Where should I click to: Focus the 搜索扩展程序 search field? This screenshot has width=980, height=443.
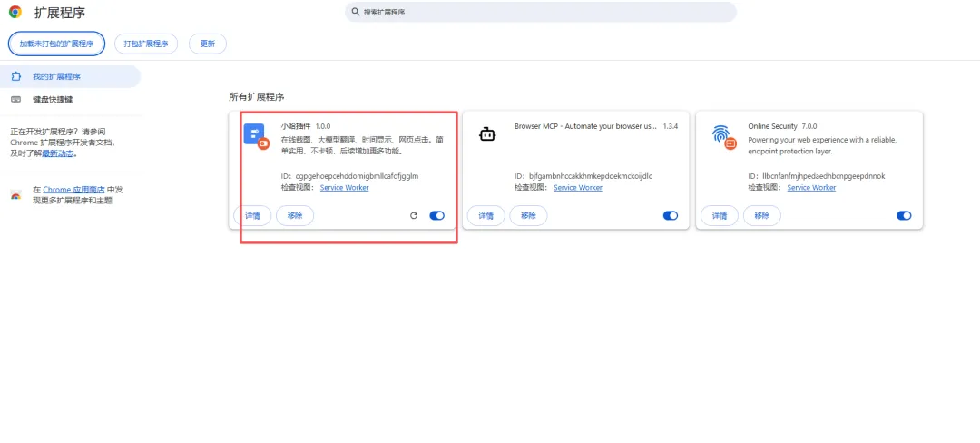541,12
